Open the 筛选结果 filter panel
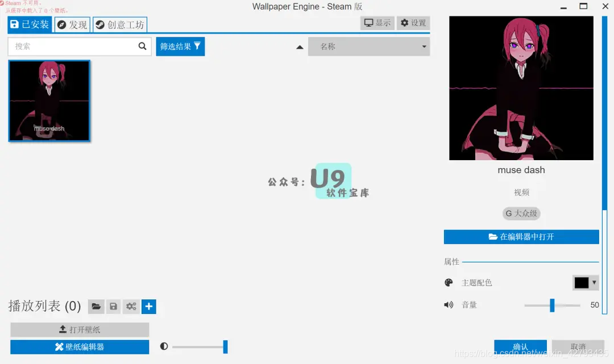This screenshot has height=364, width=614. [x=180, y=47]
